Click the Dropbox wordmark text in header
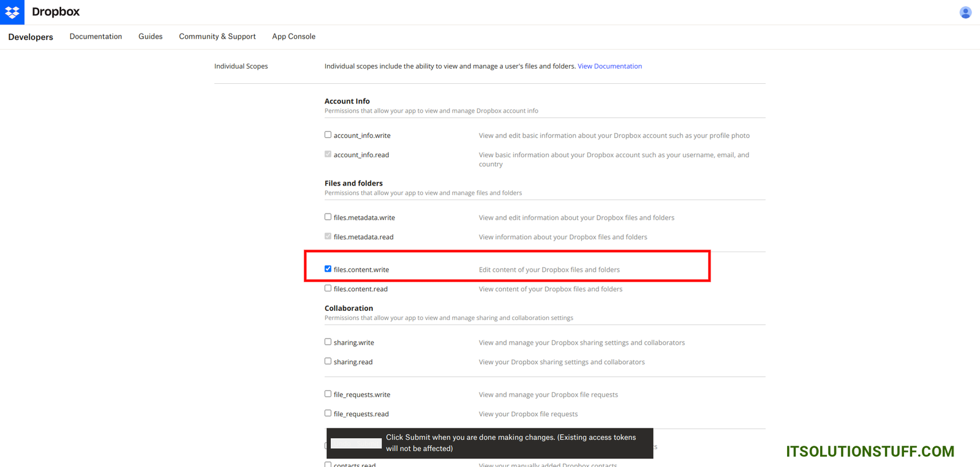Screen dimensions: 980x467 (x=56, y=12)
